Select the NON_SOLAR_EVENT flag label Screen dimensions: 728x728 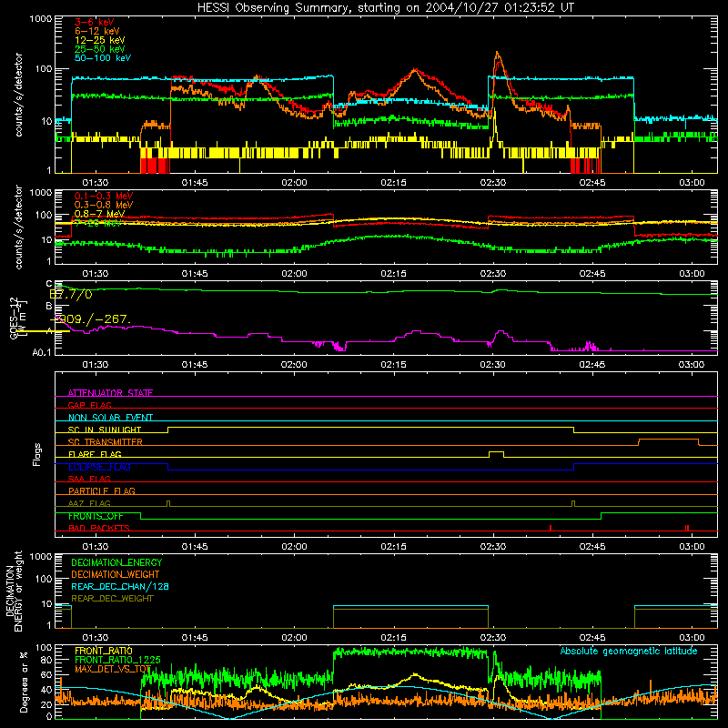pos(110,418)
